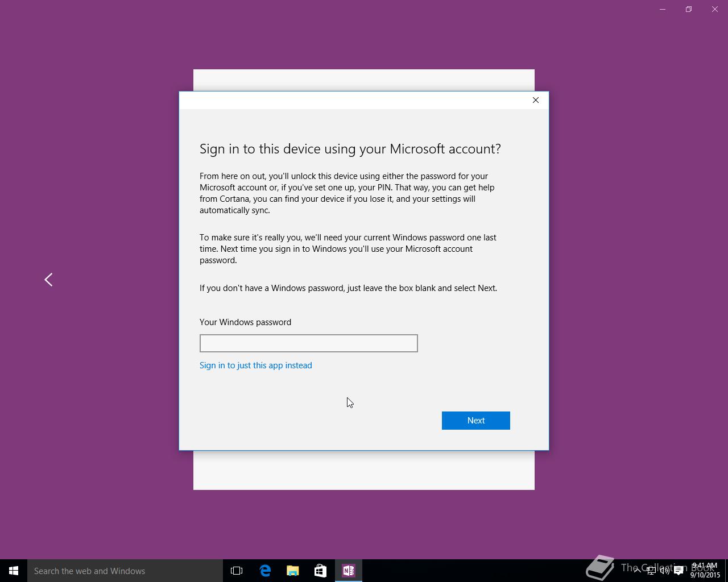Screen dimensions: 728x582
Task: Click 'Sign in to just this app instead' link
Action: pyautogui.click(x=255, y=365)
